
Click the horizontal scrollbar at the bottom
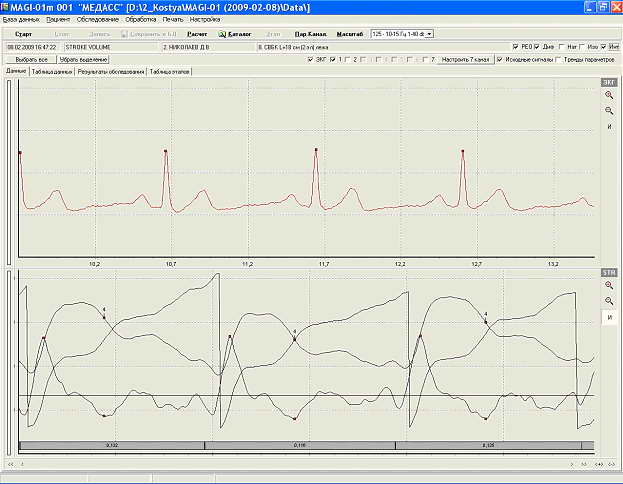coord(300,464)
